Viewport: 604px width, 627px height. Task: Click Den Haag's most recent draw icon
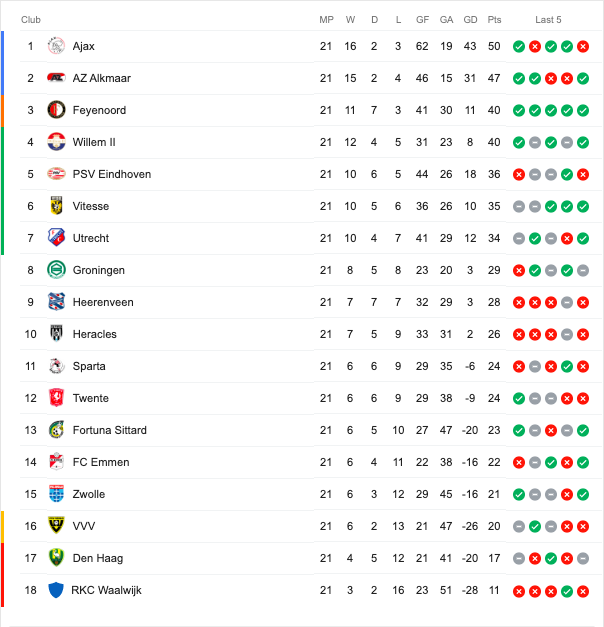pos(583,558)
